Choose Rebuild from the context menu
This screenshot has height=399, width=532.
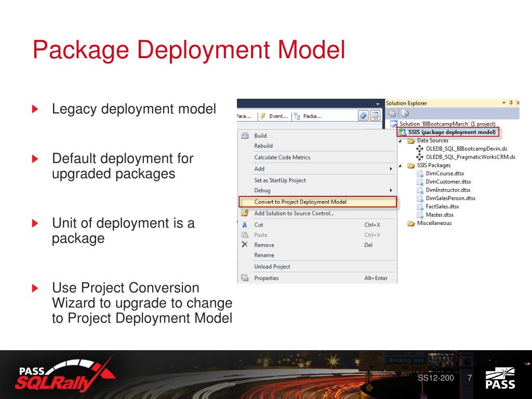point(317,145)
